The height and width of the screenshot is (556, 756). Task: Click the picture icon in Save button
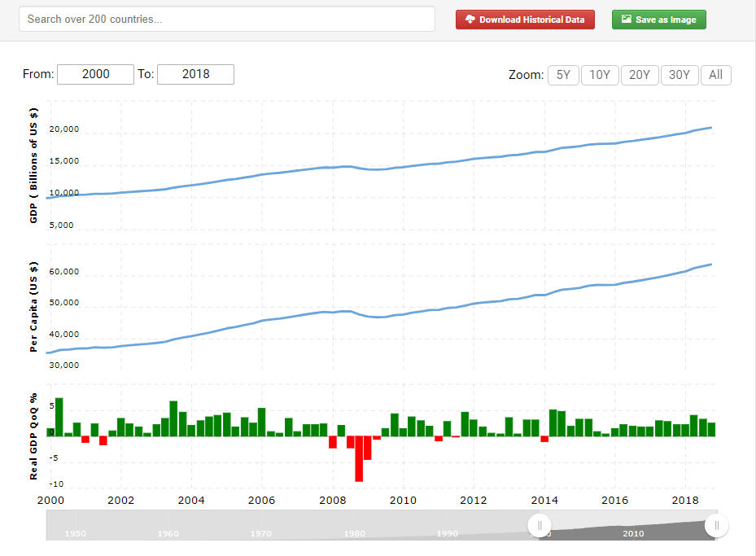[626, 20]
